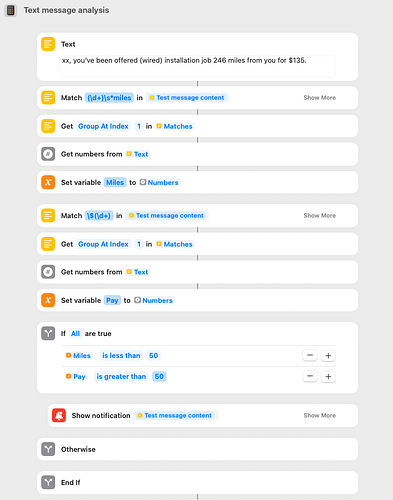Viewport: 393px width, 500px height.
Task: Click the End If label
Action: (70, 483)
